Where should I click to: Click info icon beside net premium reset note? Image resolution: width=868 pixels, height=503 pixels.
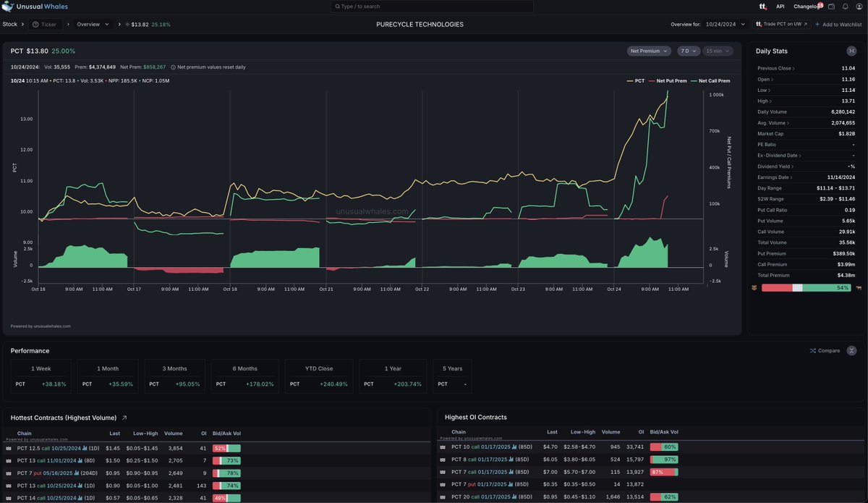point(173,67)
